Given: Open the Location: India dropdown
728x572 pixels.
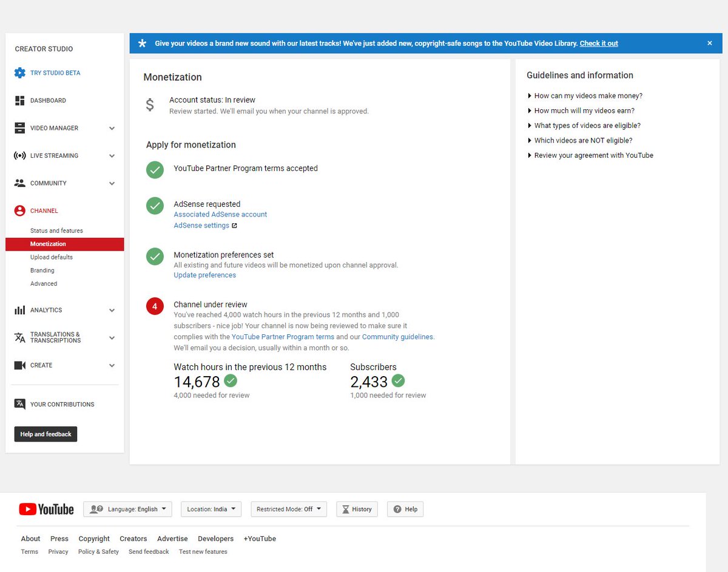Looking at the screenshot, I should 211,509.
